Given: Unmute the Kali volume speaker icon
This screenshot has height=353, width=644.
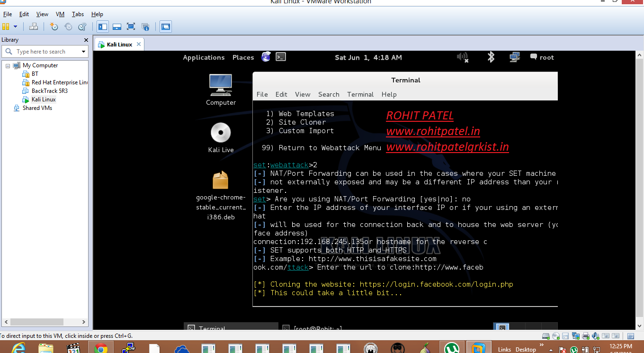Looking at the screenshot, I should click(463, 57).
